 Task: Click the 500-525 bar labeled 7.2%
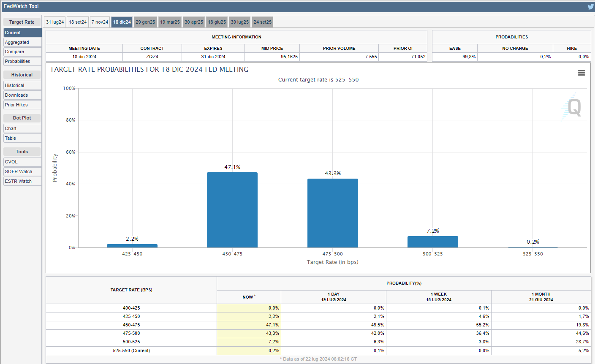pyautogui.click(x=433, y=242)
